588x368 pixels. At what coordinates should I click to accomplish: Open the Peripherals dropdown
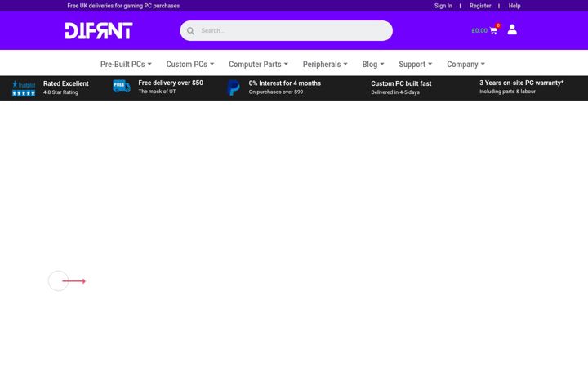coord(325,65)
